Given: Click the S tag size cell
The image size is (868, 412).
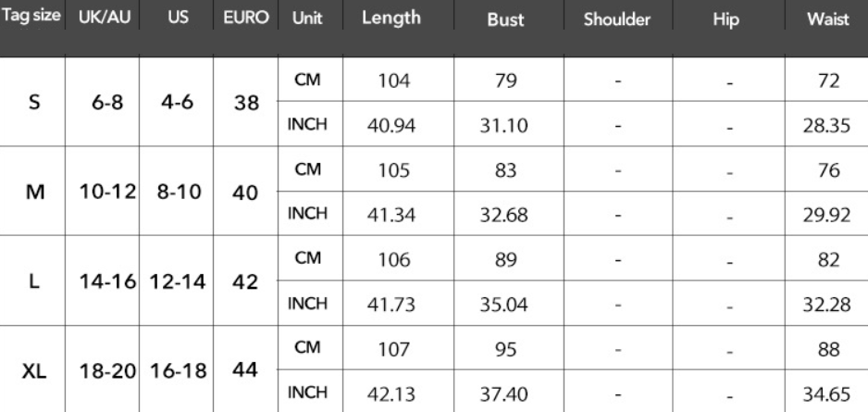Looking at the screenshot, I should [33, 102].
